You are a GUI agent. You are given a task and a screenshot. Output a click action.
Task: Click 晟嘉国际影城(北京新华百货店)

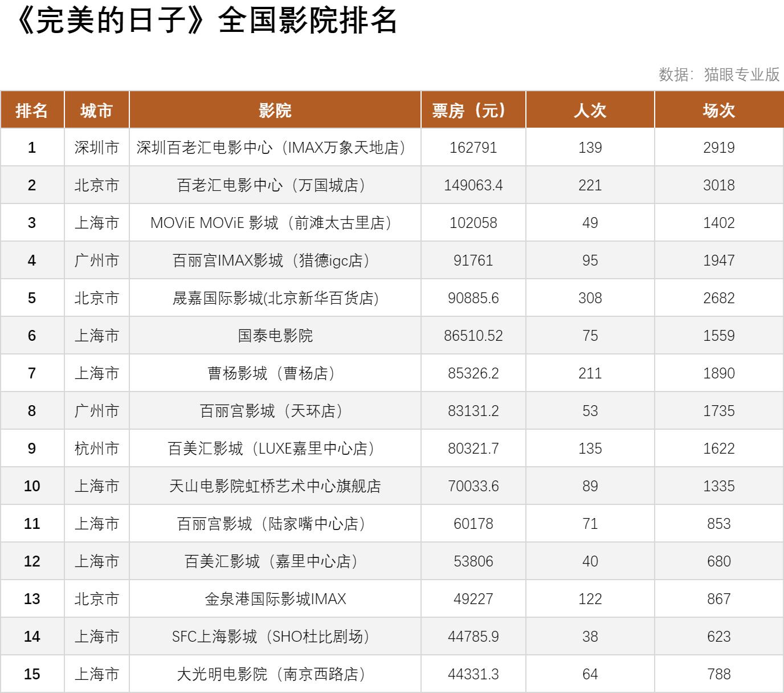pos(275,298)
